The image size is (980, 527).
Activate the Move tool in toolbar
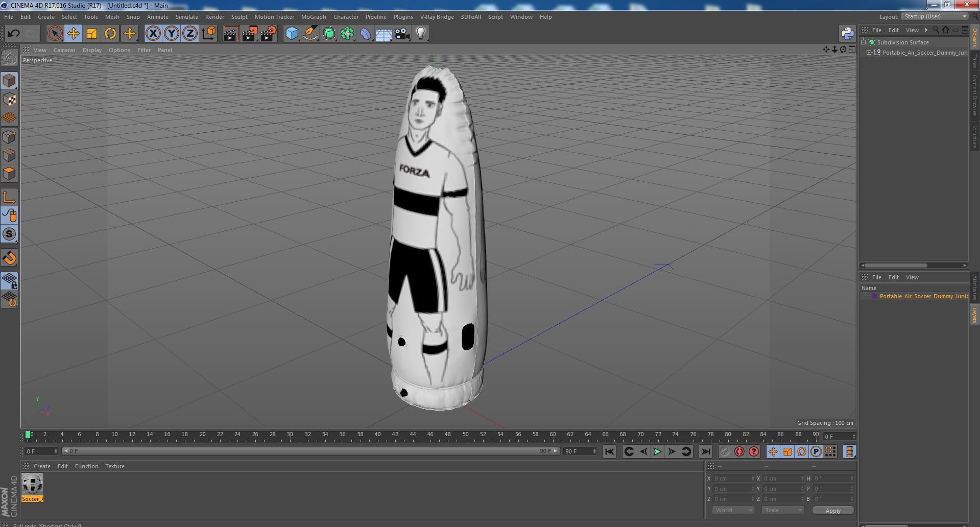[73, 34]
